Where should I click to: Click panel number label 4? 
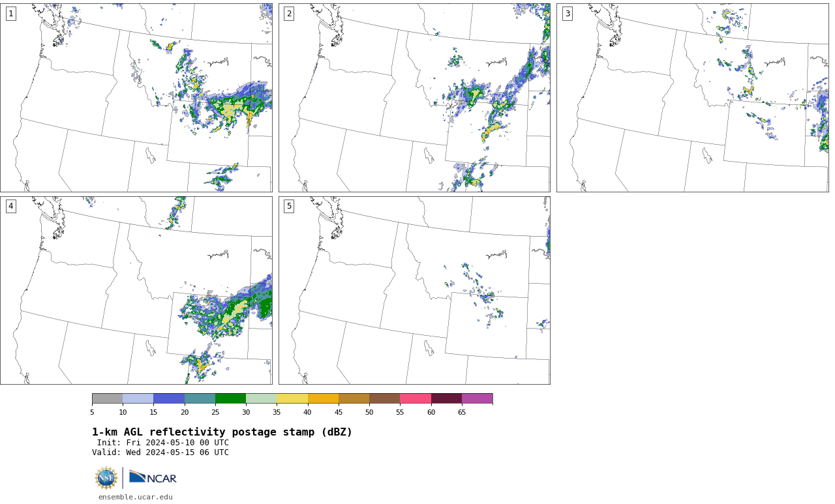[x=10, y=206]
